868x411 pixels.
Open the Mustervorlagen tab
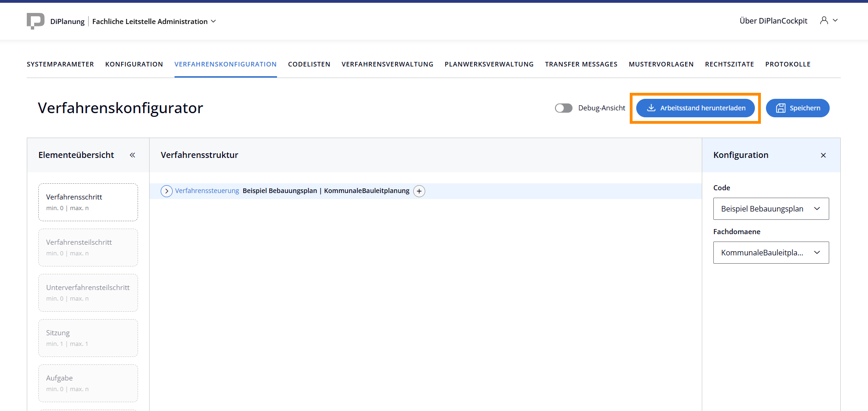tap(661, 64)
